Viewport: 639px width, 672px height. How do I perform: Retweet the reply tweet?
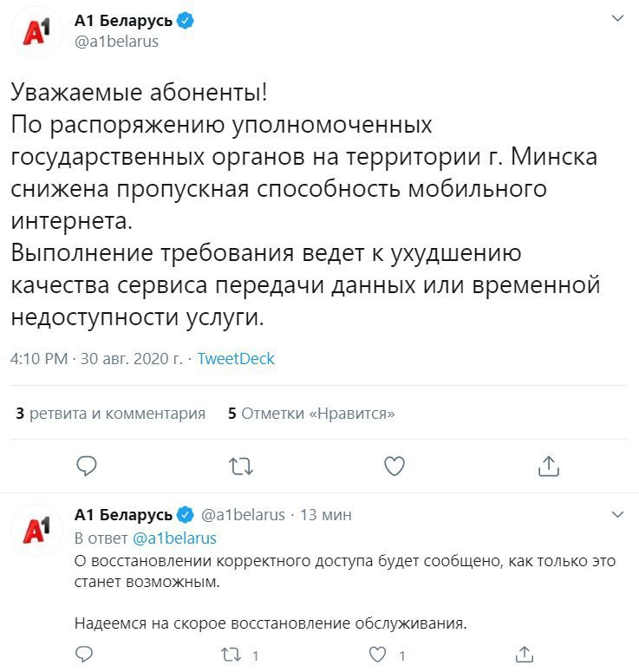231,653
